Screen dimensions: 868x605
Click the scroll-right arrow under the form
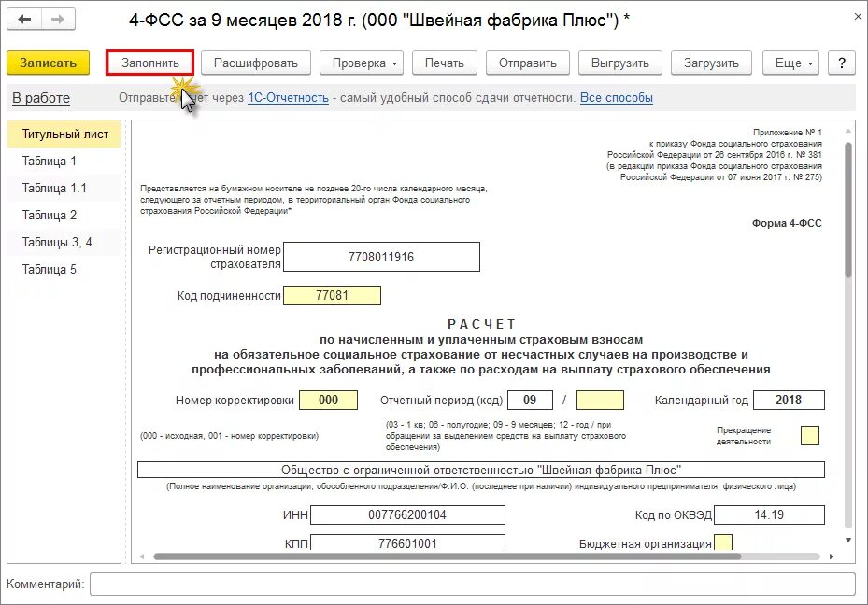point(832,556)
